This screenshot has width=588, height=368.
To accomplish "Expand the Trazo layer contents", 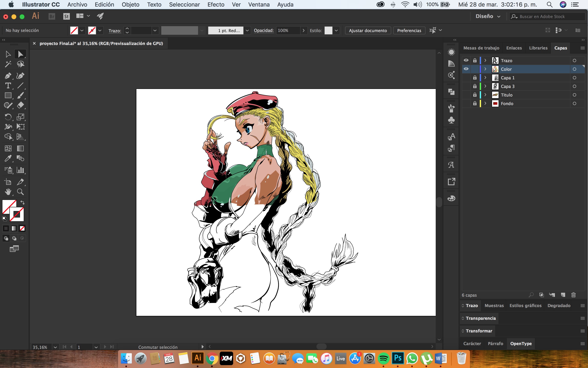I will (x=486, y=60).
